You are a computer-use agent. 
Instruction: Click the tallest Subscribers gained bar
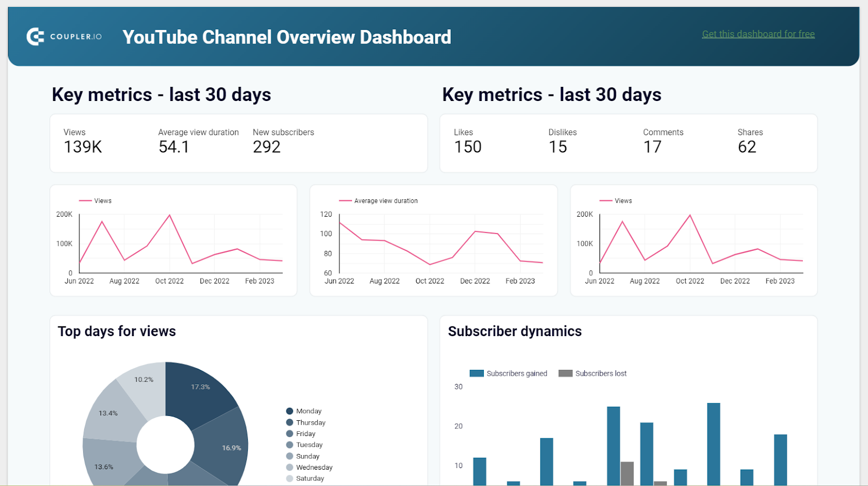(713, 444)
